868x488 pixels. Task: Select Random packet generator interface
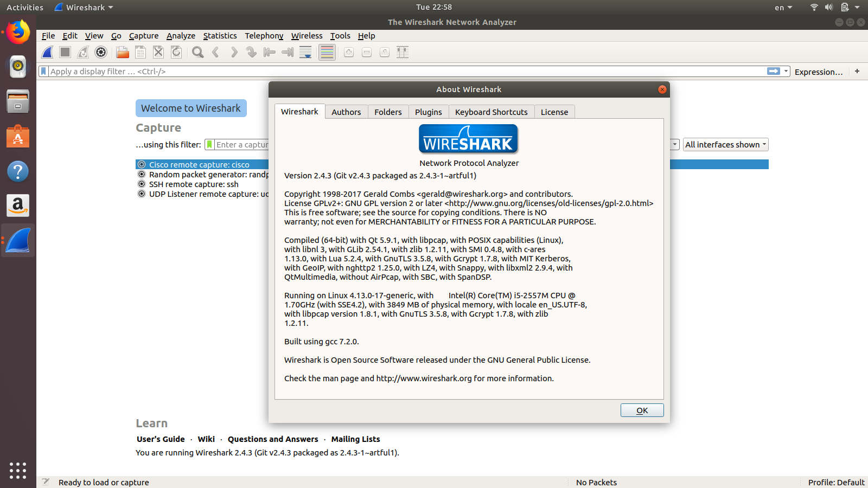click(202, 175)
